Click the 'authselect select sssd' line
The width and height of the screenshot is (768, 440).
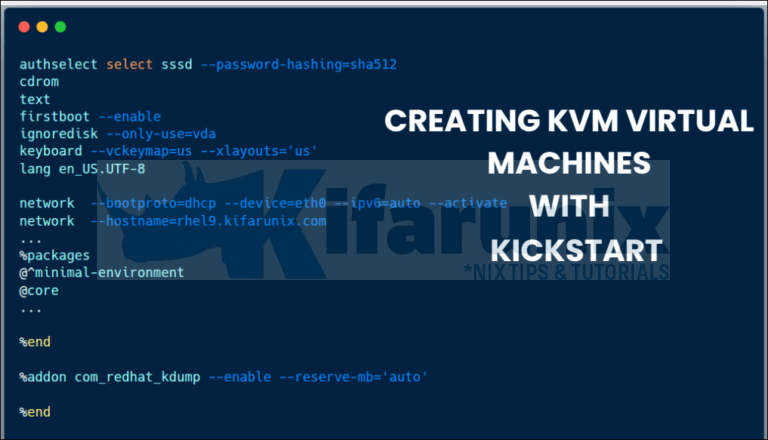(106, 64)
